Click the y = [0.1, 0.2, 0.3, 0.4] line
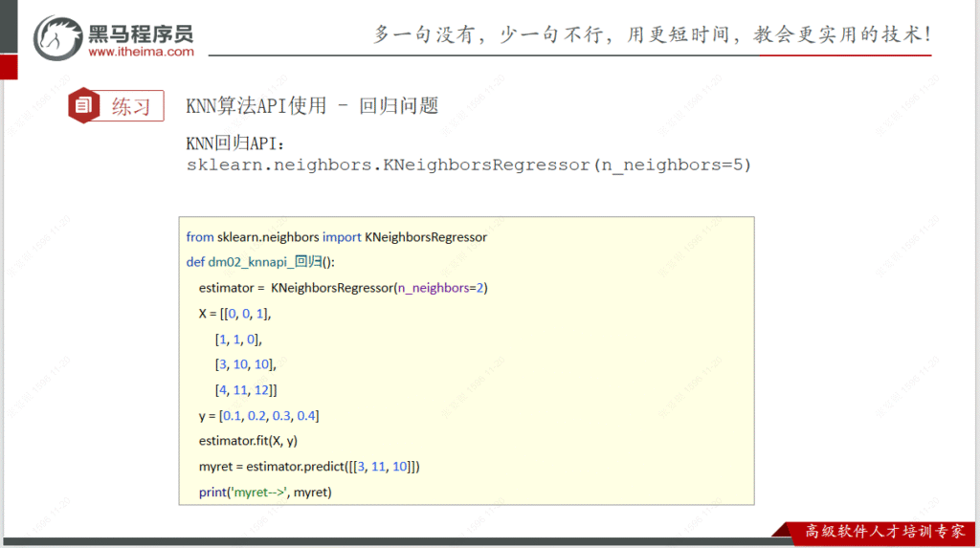This screenshot has width=980, height=548. coord(258,416)
